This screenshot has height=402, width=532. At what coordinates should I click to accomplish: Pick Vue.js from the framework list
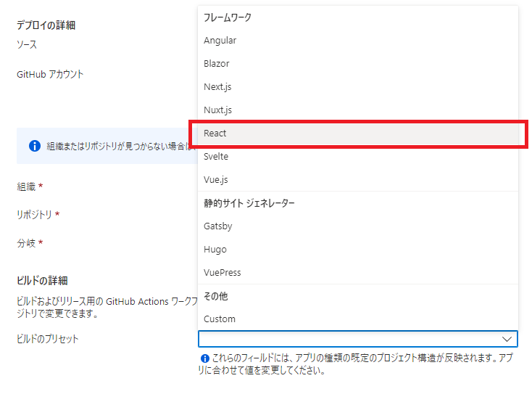pyautogui.click(x=358, y=179)
